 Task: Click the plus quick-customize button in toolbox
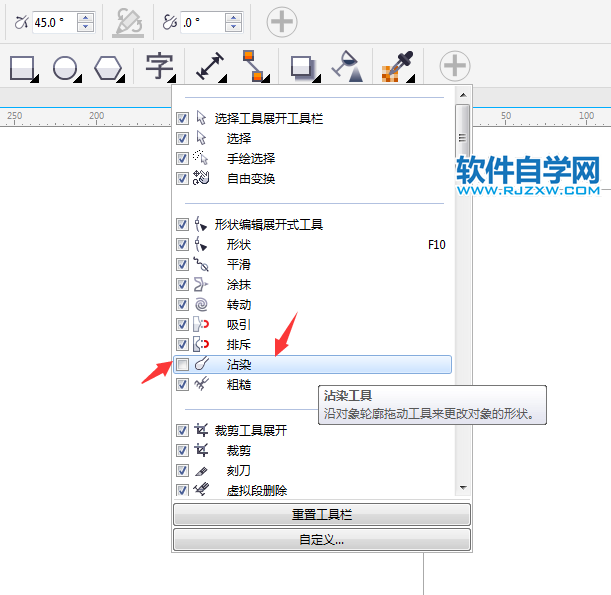coord(455,65)
